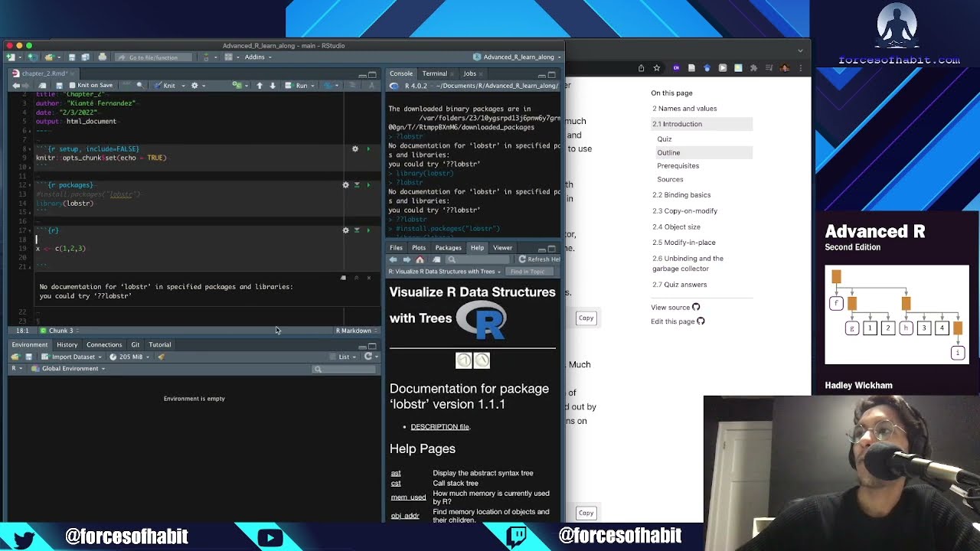The width and height of the screenshot is (980, 551).
Task: Jump to 2.4 Object size section
Action: click(x=676, y=227)
